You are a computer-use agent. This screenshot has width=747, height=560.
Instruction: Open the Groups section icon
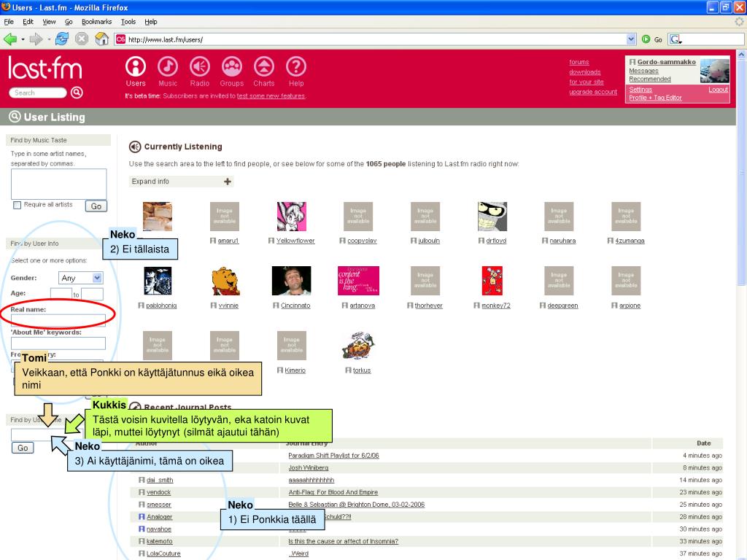click(231, 66)
